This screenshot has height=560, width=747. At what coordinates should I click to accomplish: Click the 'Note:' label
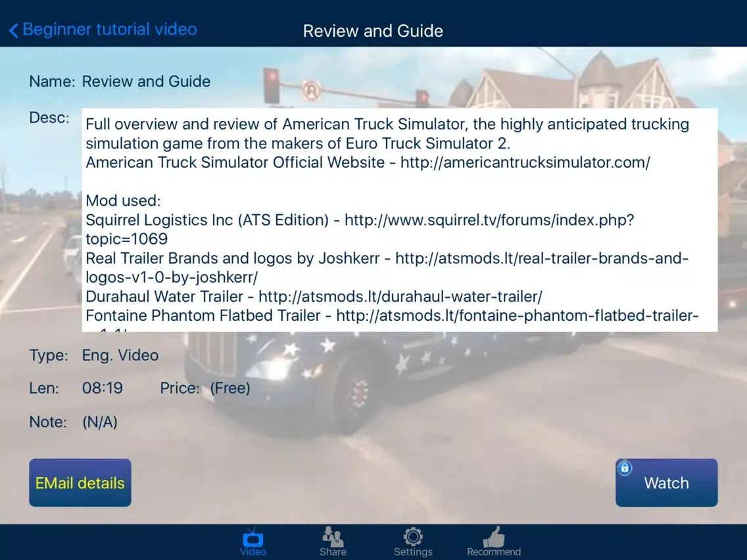[48, 422]
